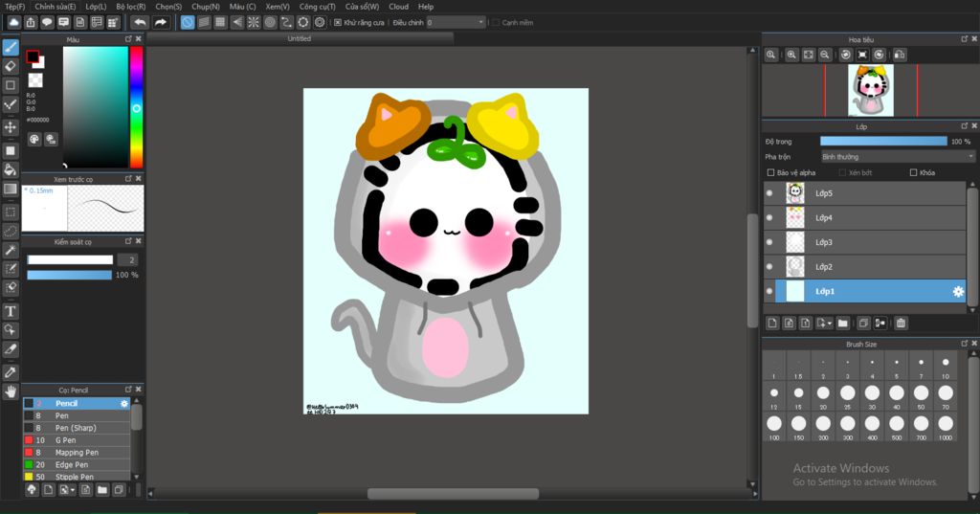
Task: Open the Chỉnh sửa(E) menu
Action: pyautogui.click(x=55, y=7)
